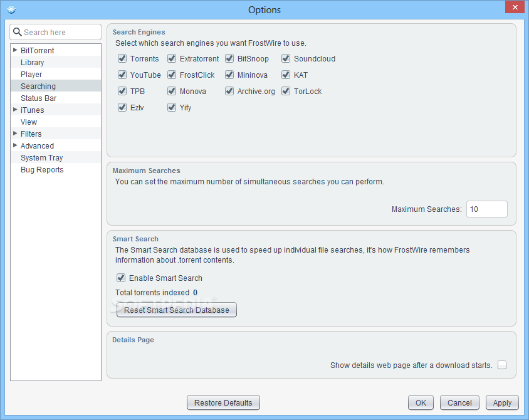Viewport: 529px width, 420px height.
Task: Toggle the Monova checkbox
Action: click(x=172, y=91)
